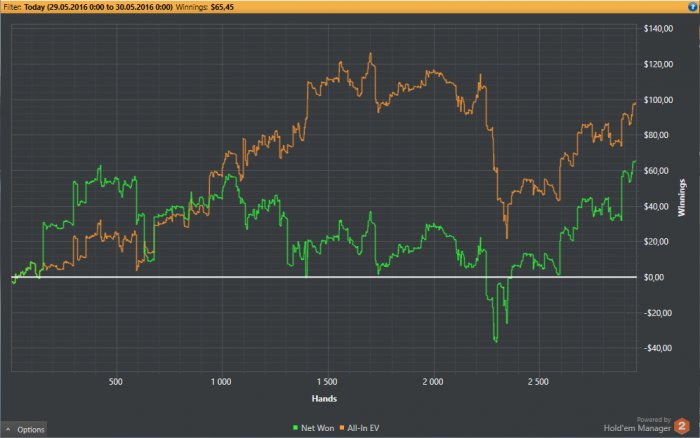Click the 2 500 hands axis label
This screenshot has height=438, width=700.
pos(538,382)
